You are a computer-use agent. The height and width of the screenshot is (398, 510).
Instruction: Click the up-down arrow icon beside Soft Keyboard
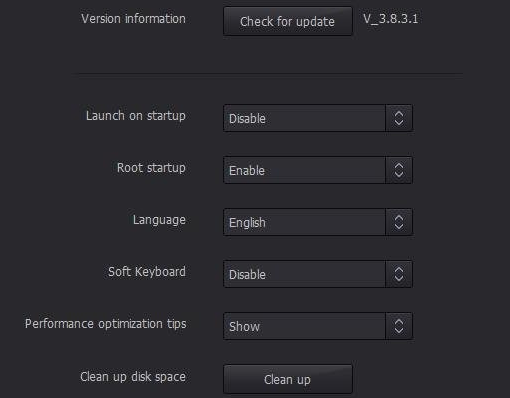tap(399, 274)
